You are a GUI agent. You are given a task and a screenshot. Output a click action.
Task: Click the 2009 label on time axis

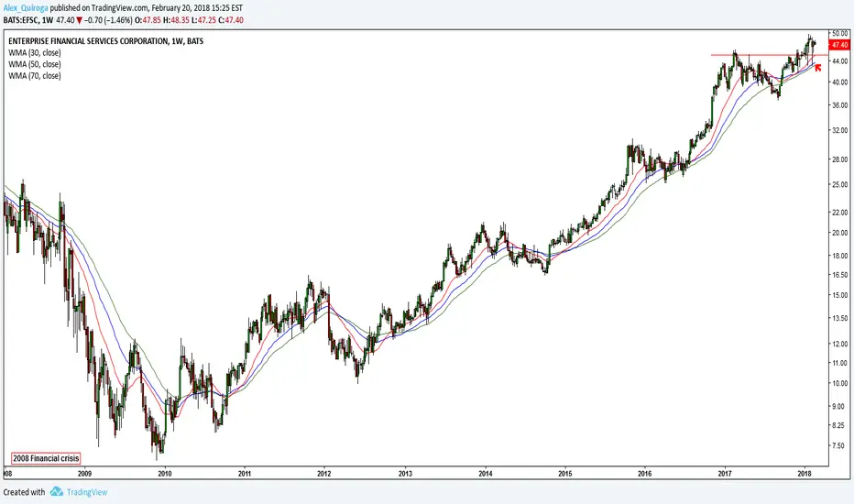(x=84, y=474)
